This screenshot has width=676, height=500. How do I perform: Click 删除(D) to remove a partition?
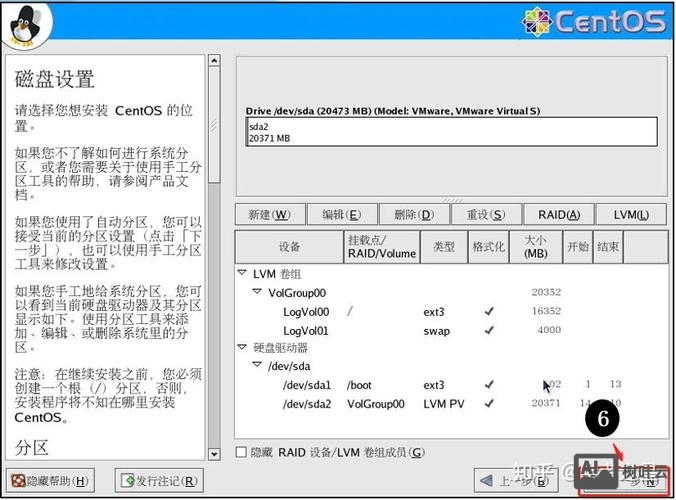click(414, 214)
